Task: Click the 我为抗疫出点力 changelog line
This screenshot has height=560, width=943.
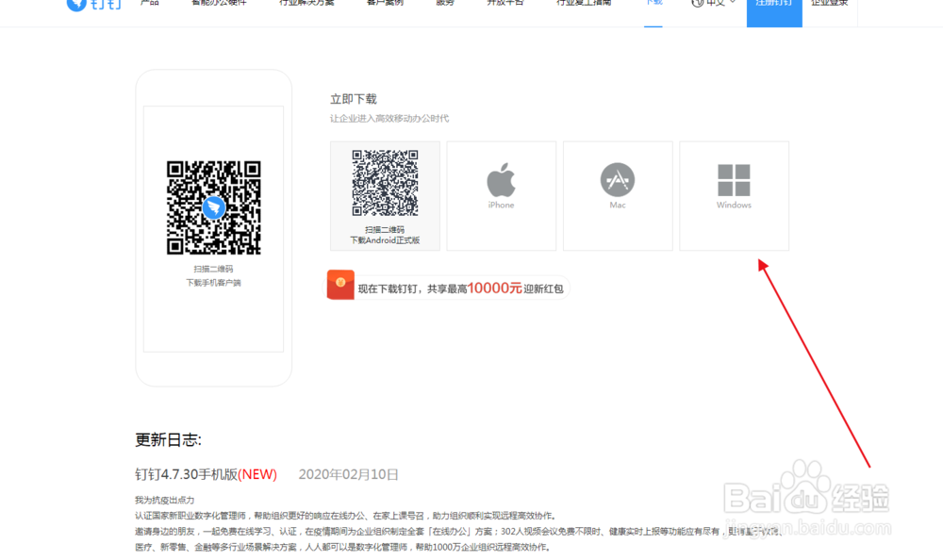Action: click(x=164, y=500)
